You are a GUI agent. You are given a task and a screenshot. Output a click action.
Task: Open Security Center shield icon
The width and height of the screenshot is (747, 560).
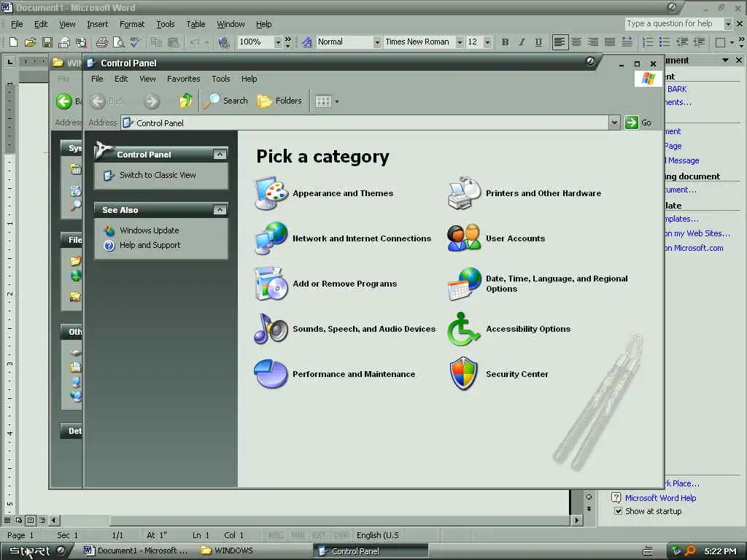[464, 374]
